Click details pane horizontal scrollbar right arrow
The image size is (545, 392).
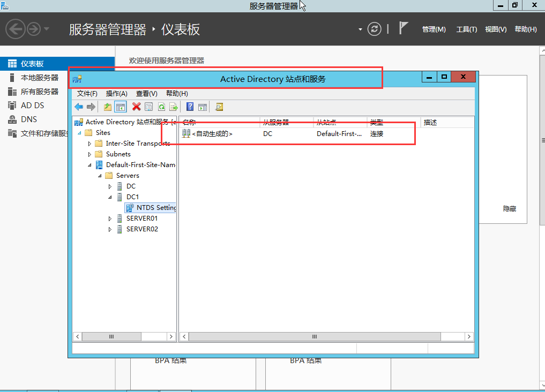click(469, 336)
